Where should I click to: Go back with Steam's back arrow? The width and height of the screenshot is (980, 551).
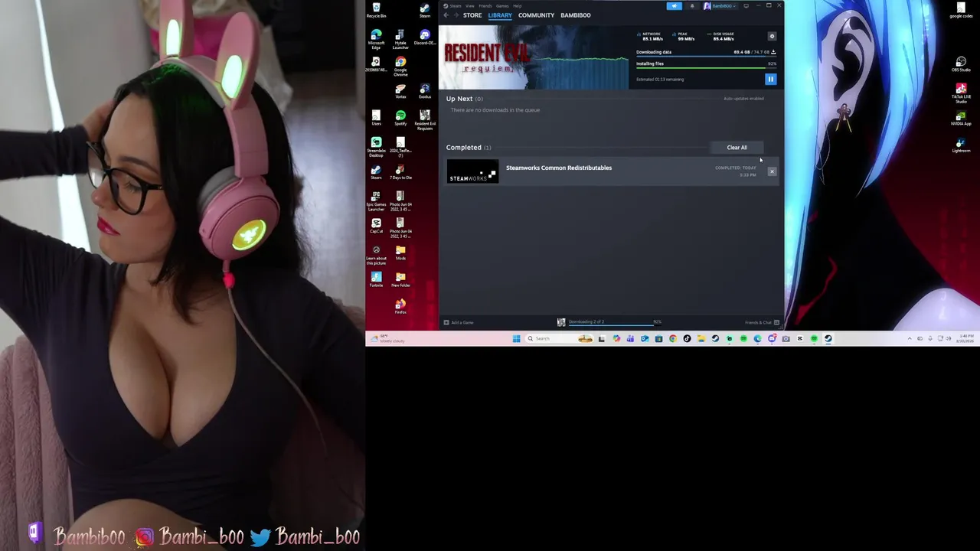[x=446, y=15]
